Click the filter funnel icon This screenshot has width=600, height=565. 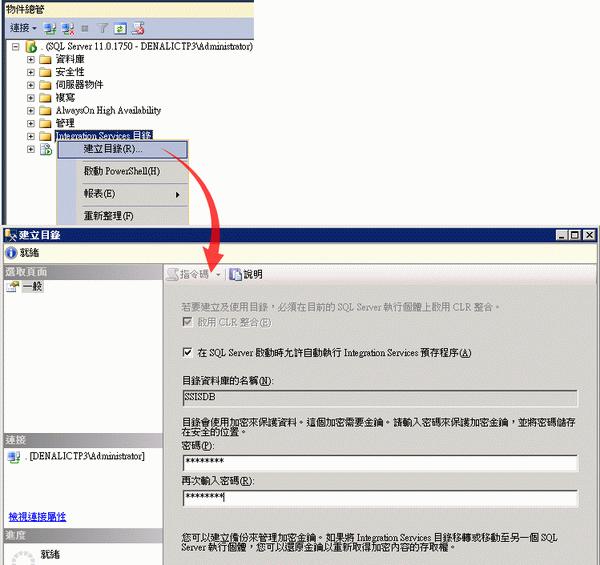(102, 28)
